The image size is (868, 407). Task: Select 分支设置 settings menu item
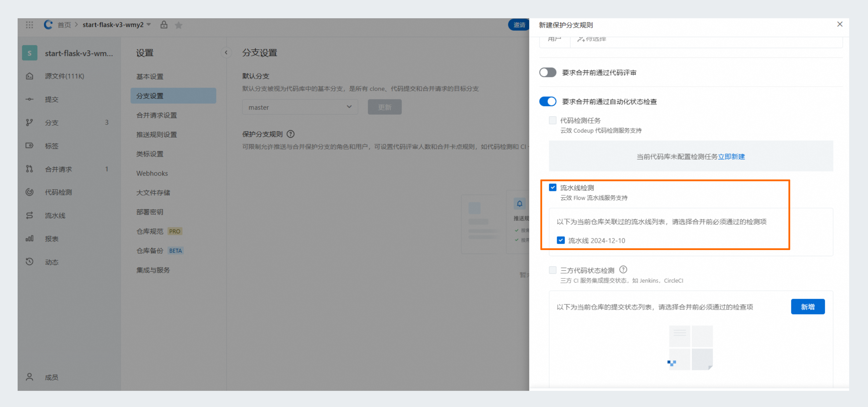pyautogui.click(x=173, y=96)
